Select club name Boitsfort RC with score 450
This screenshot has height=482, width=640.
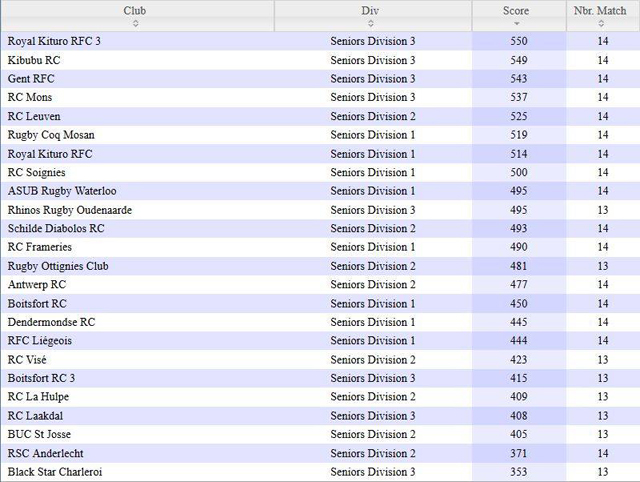37,304
